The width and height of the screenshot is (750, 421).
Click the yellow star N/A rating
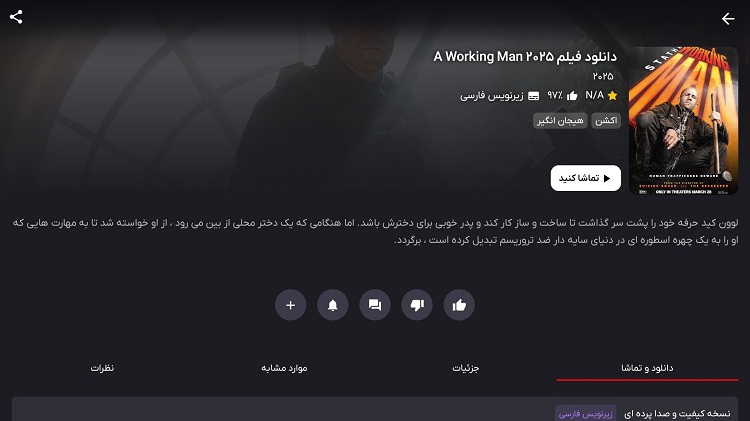pyautogui.click(x=602, y=95)
